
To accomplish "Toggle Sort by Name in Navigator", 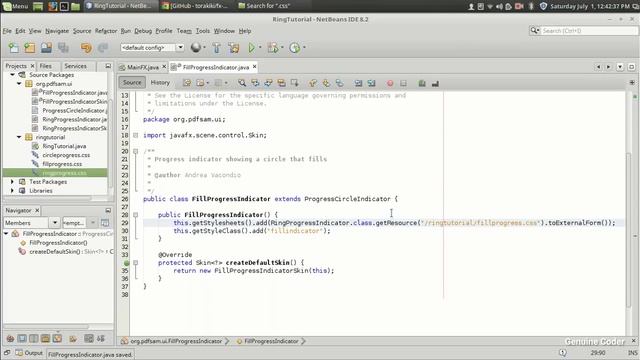I will click(x=89, y=339).
